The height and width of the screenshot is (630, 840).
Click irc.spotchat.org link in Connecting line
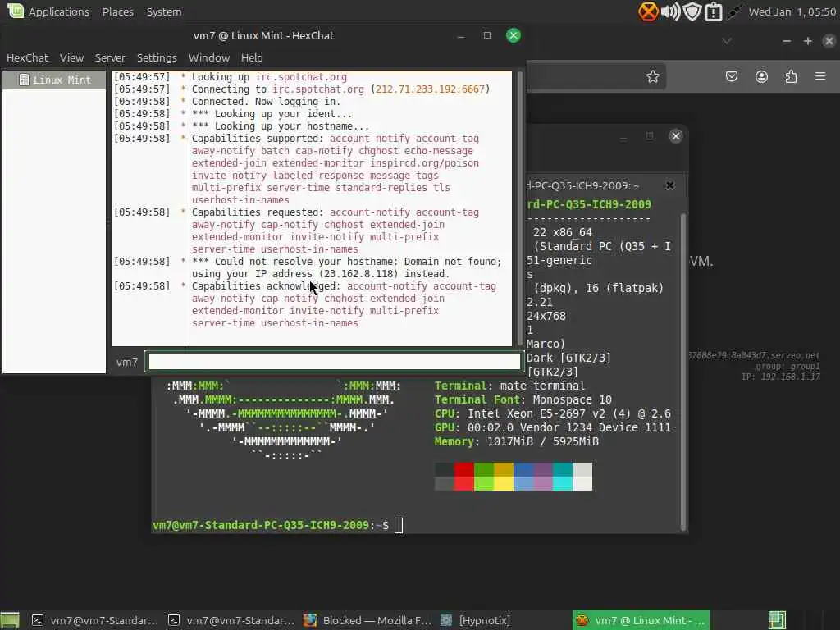click(x=318, y=89)
